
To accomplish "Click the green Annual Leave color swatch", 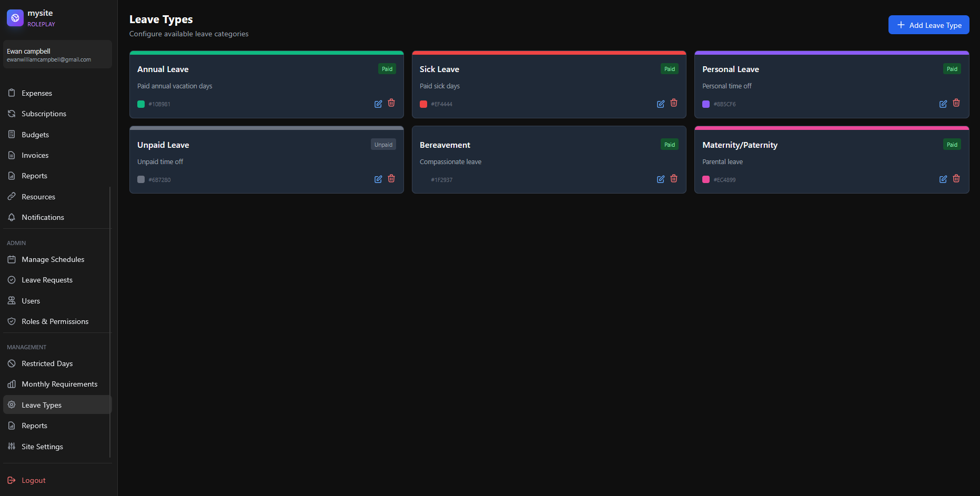I will tap(141, 104).
